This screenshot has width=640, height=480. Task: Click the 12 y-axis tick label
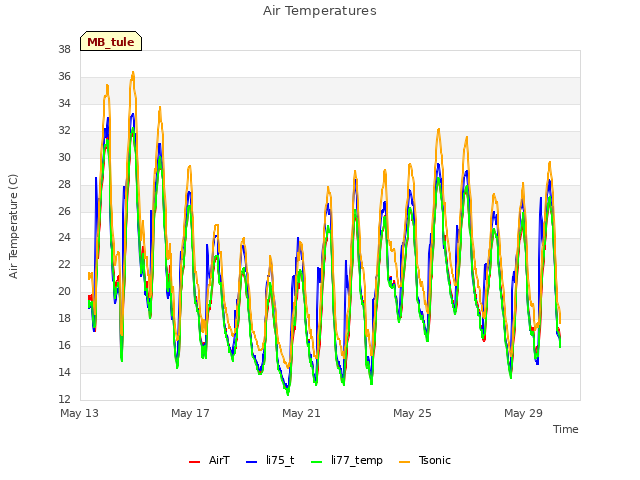click(64, 399)
